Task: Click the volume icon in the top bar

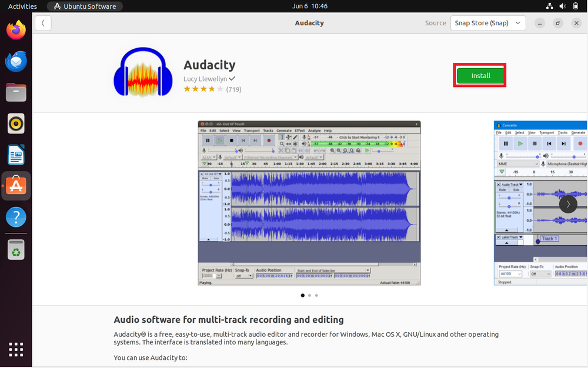Action: [562, 6]
